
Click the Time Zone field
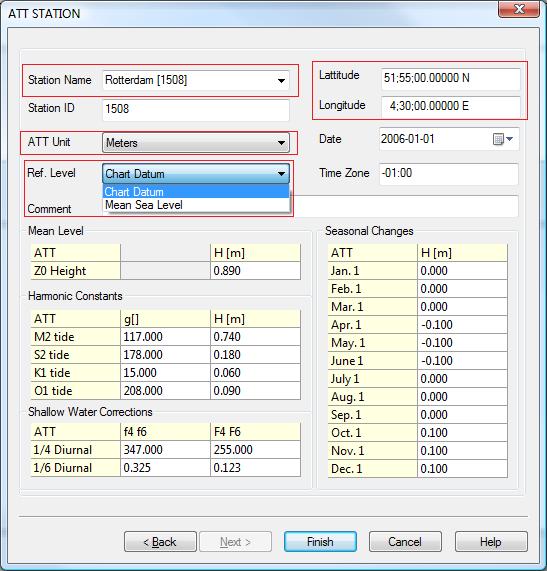click(449, 173)
